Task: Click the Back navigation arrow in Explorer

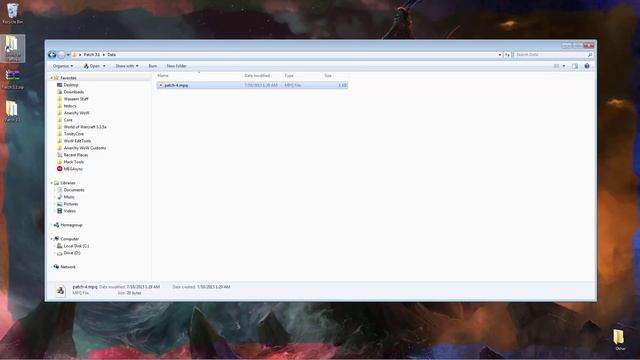Action: pyautogui.click(x=52, y=55)
